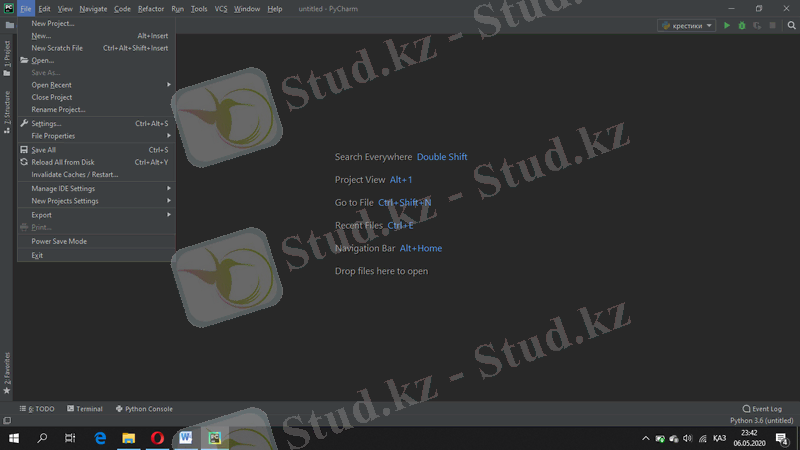This screenshot has height=450, width=800.
Task: Open the Code menu
Action: click(122, 9)
